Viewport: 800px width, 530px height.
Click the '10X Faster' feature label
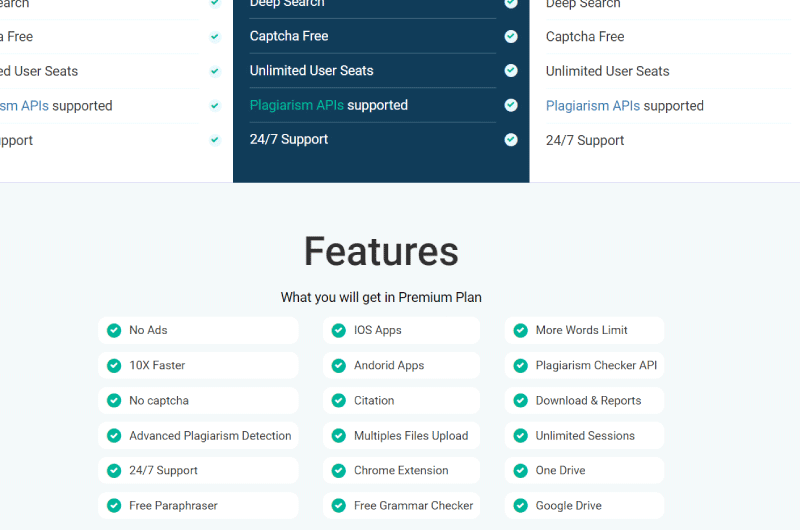click(x=157, y=365)
